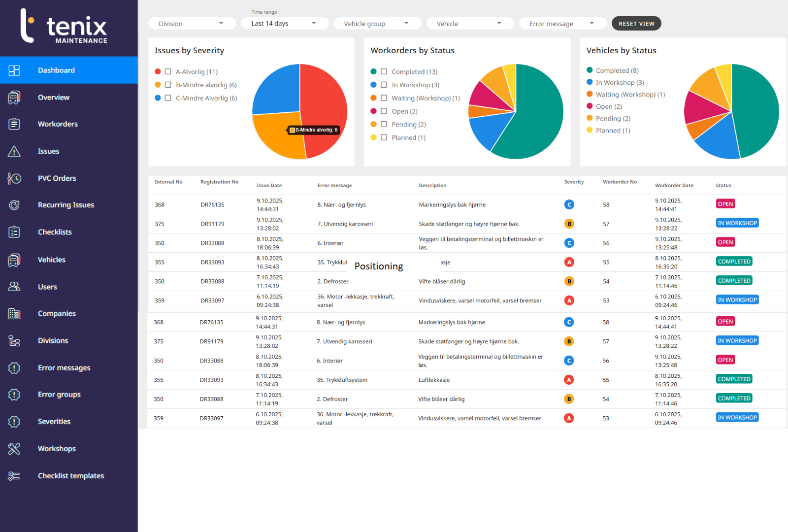Open Divisions via its sidebar icon
Viewport: 788px width, 532px height.
tap(14, 341)
